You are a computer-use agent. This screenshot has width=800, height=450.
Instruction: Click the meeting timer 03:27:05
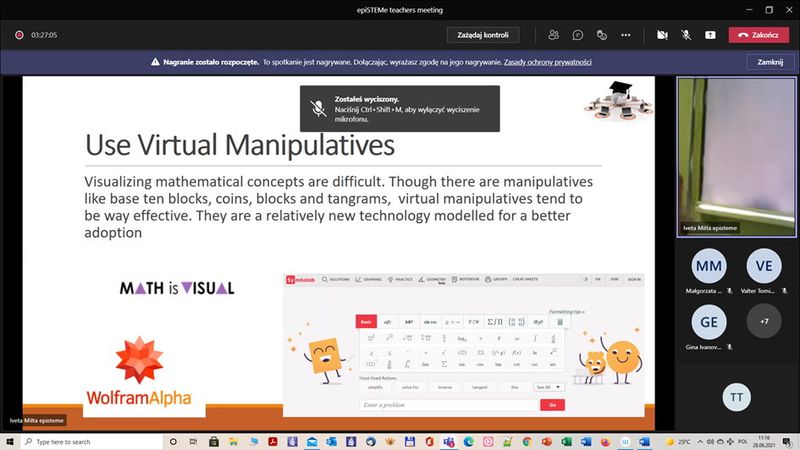coord(44,35)
